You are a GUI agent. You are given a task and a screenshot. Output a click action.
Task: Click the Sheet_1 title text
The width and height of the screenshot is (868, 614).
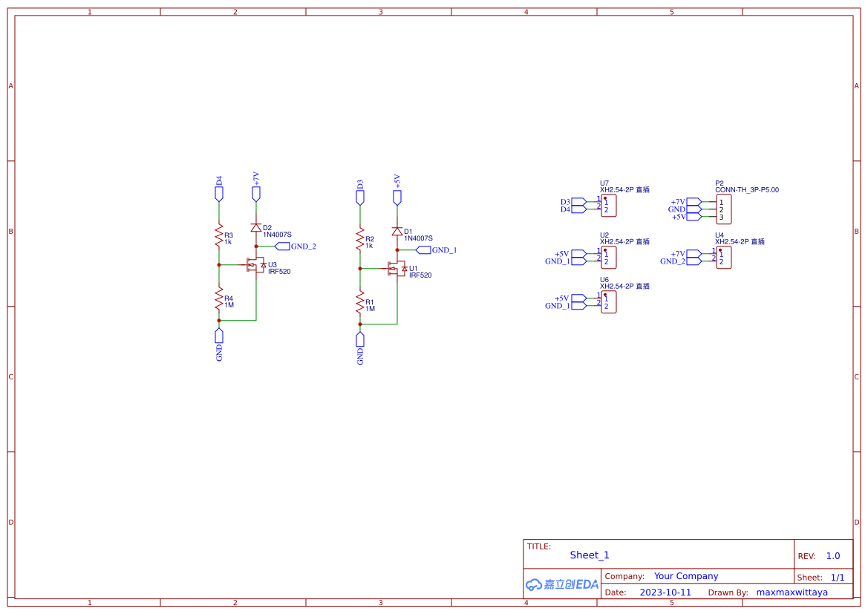pos(590,555)
